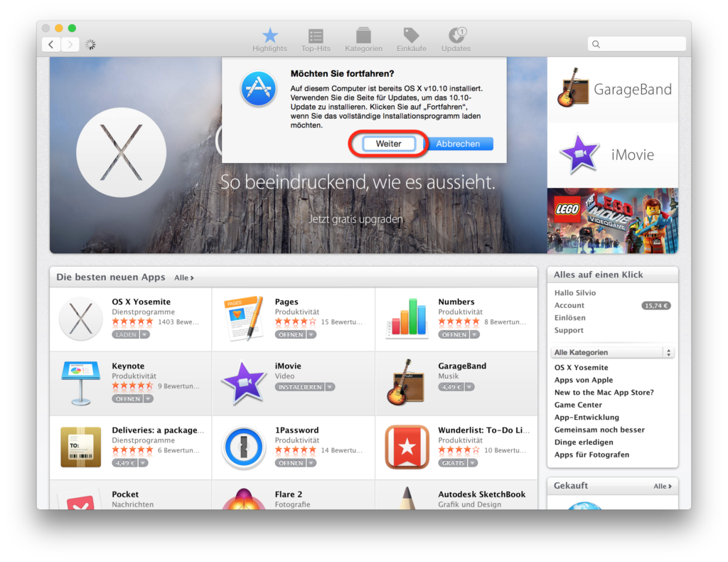
Task: Expand arrow next to Numbers ÖFFNEN
Action: point(475,334)
